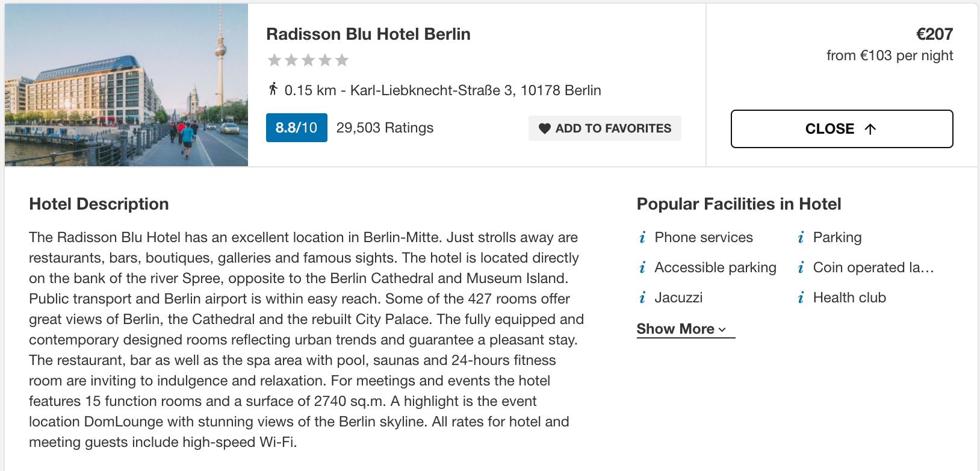The width and height of the screenshot is (980, 471).
Task: Click the info icon beside Phone services
Action: point(642,238)
